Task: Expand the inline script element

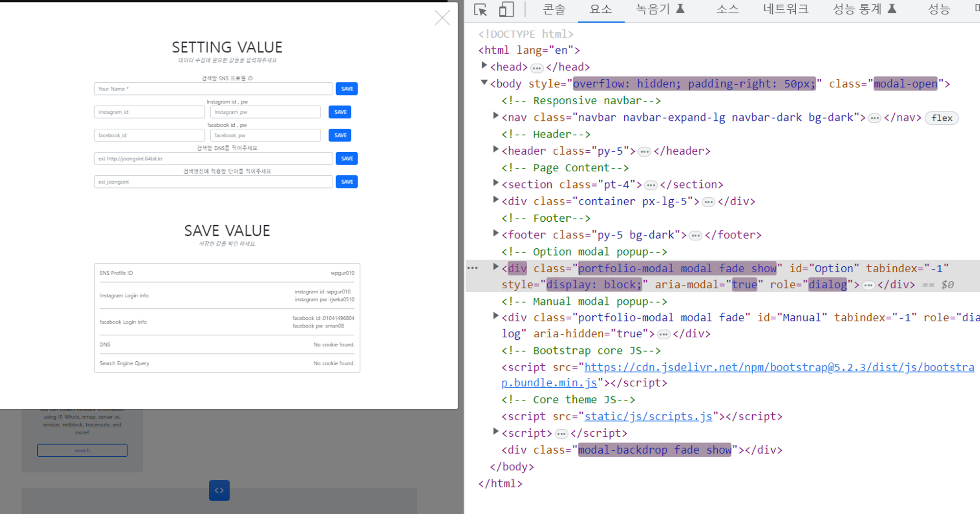Action: coord(496,432)
